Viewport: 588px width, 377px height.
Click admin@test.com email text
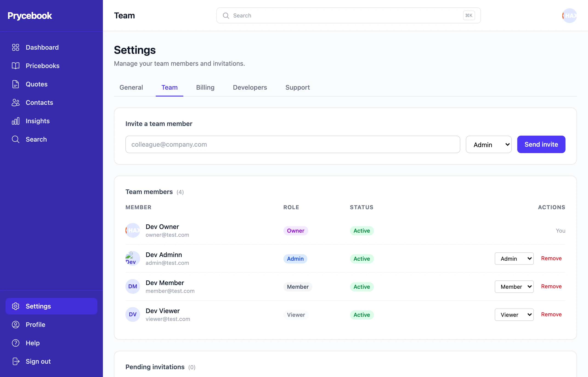(167, 263)
